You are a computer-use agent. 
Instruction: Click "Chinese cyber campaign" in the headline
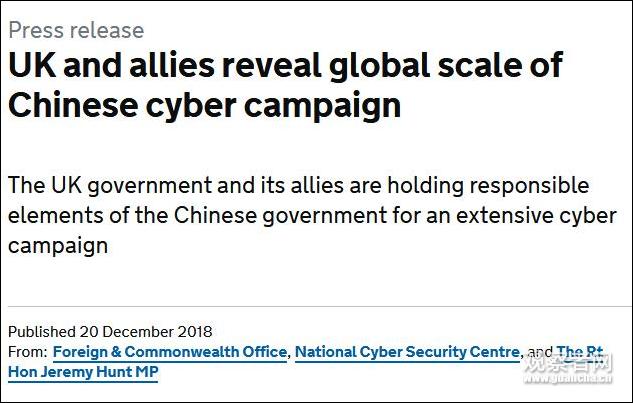[205, 105]
